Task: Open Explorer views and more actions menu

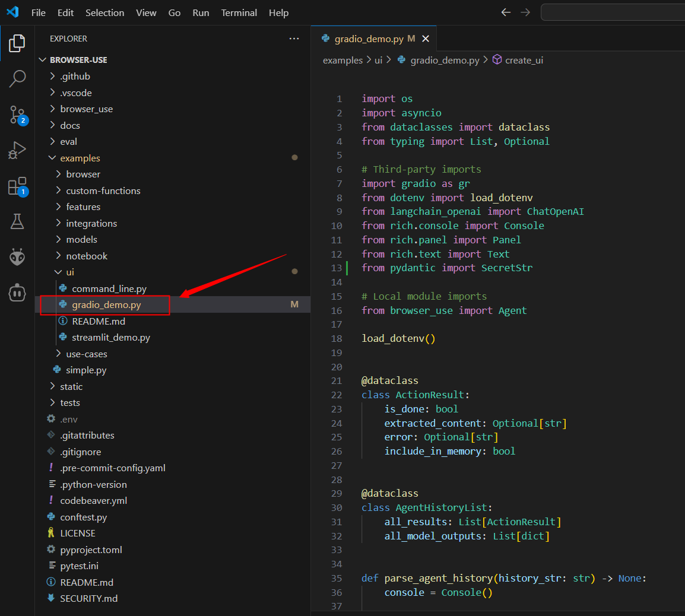Action: [x=294, y=39]
